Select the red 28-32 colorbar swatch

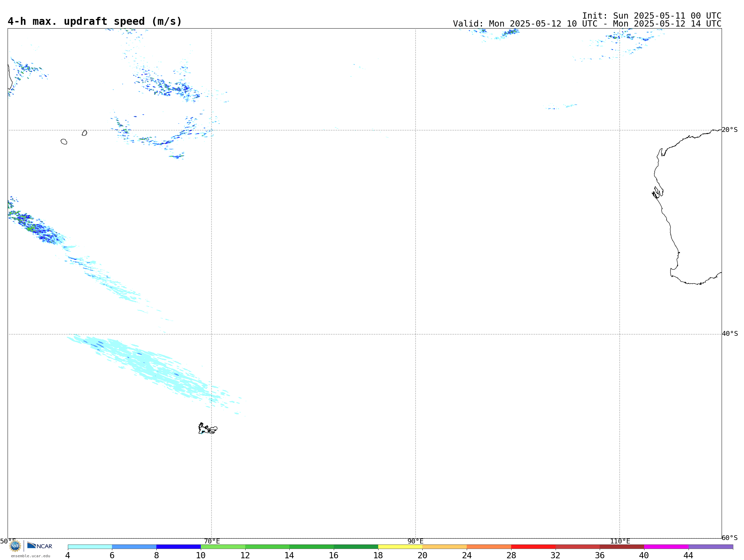coord(533,547)
